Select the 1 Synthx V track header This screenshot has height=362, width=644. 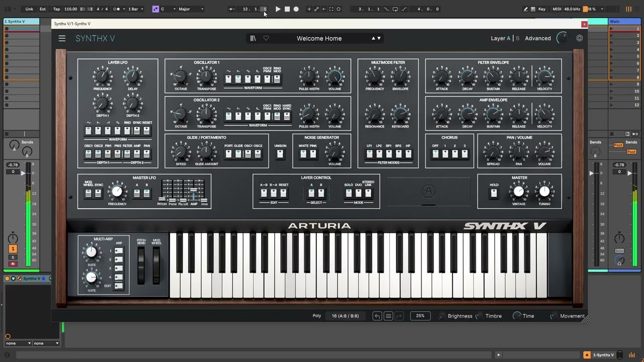(x=21, y=22)
